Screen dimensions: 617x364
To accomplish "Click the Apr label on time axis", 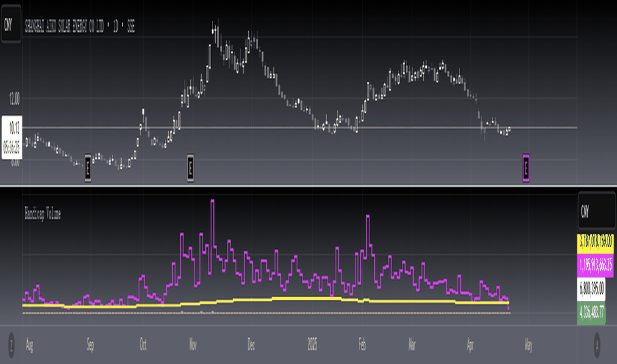I will pyautogui.click(x=470, y=345).
